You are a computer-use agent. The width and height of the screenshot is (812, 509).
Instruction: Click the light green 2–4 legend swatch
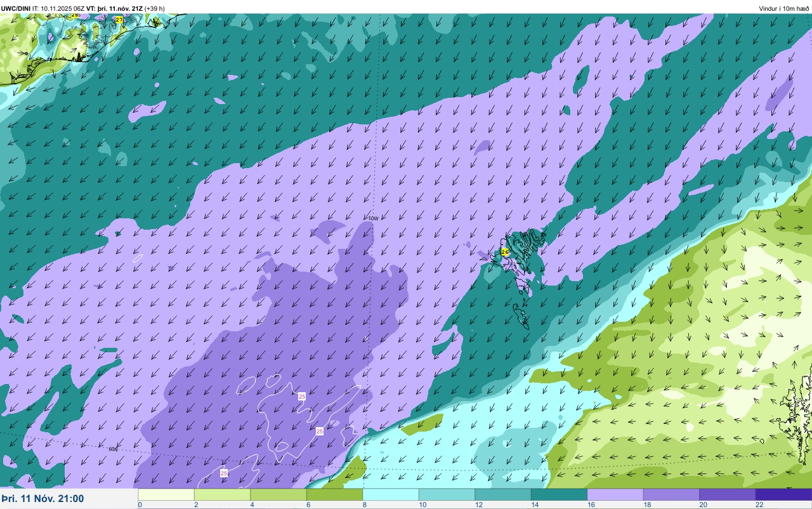click(222, 494)
